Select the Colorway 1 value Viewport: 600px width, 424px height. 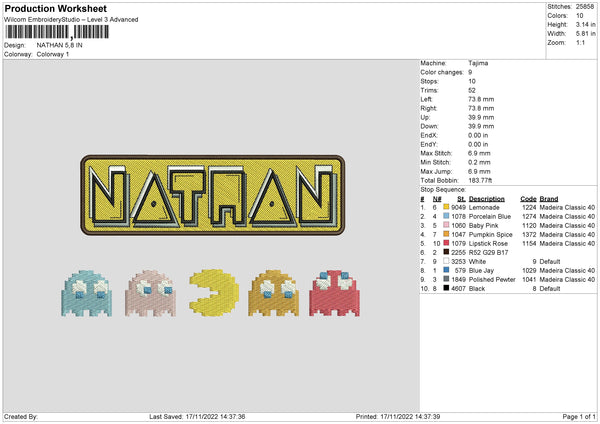(x=53, y=54)
